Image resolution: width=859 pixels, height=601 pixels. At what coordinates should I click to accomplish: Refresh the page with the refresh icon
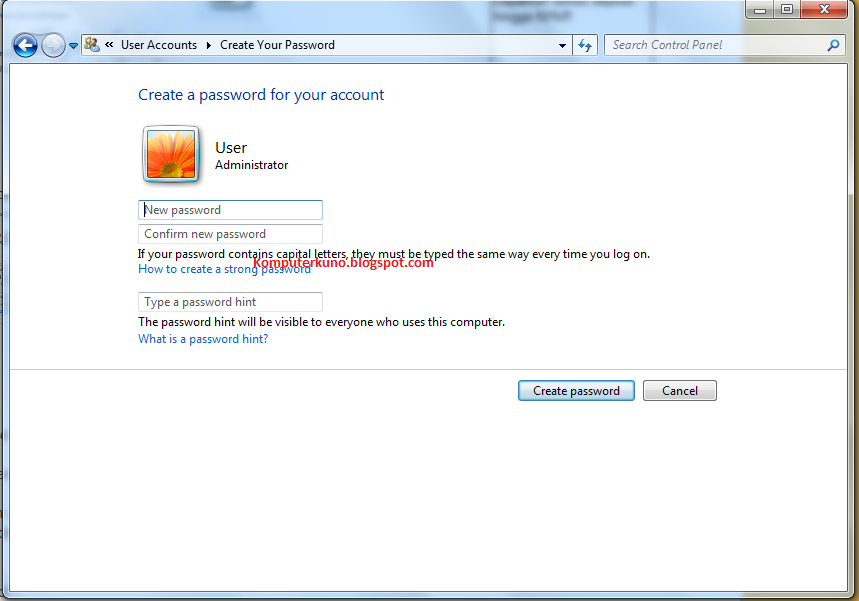585,45
